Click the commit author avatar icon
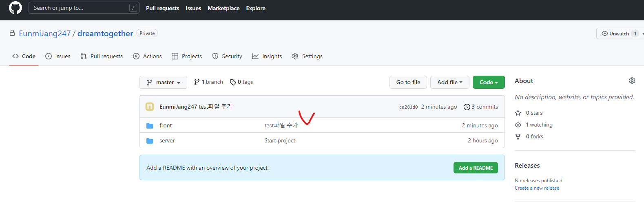 (150, 107)
